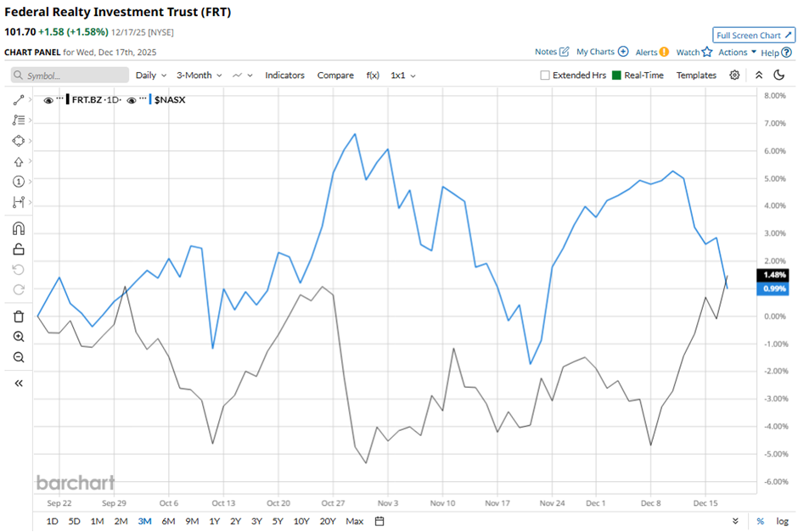Select the 2M time range
This screenshot has width=798, height=532.
pos(121,521)
